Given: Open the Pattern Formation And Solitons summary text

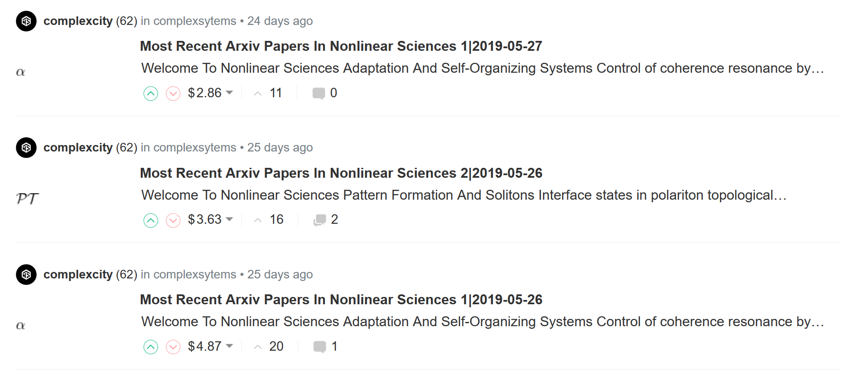Looking at the screenshot, I should pos(463,195).
